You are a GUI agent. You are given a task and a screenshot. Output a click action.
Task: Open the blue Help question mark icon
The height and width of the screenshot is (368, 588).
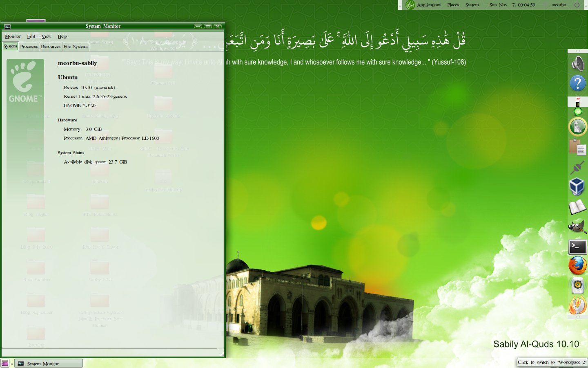[x=577, y=84]
